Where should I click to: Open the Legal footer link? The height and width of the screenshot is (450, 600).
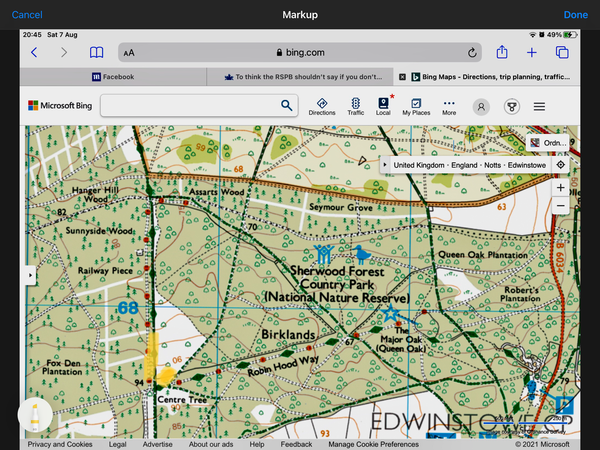117,444
